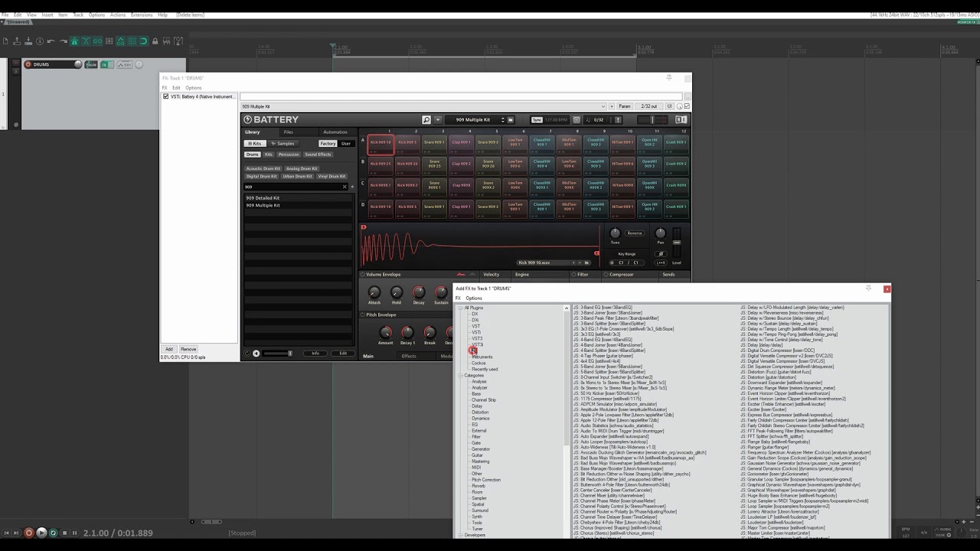Collapse the Categories tree node
980x551 pixels.
click(460, 375)
